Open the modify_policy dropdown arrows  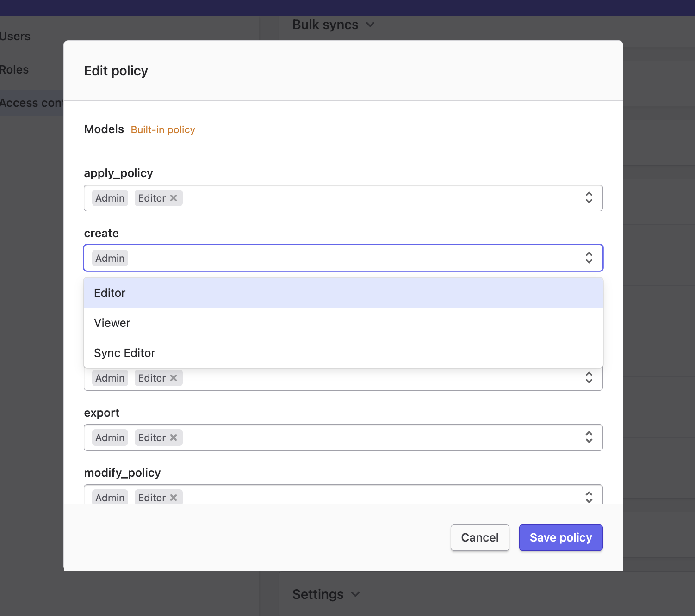[x=589, y=497]
